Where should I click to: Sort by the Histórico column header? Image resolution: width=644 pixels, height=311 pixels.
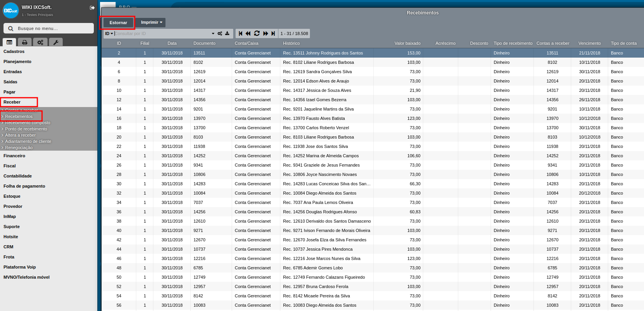click(291, 43)
